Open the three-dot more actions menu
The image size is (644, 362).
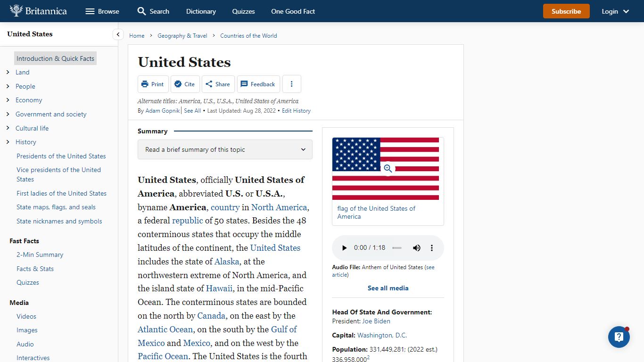tap(292, 84)
